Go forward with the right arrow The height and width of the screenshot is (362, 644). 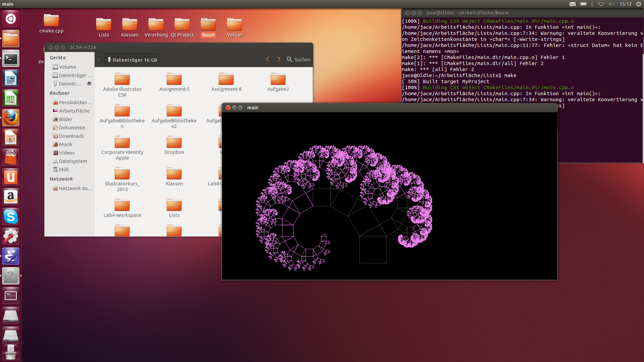(x=279, y=60)
